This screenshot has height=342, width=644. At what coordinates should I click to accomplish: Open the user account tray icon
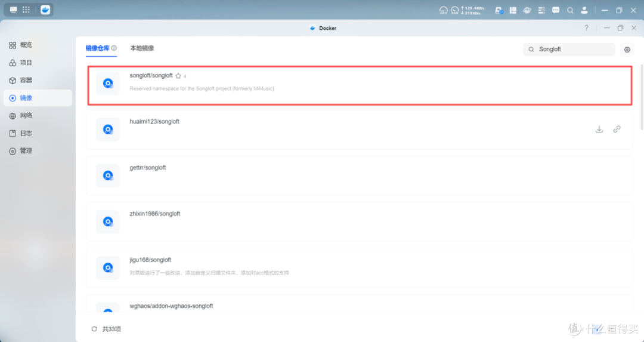click(584, 10)
